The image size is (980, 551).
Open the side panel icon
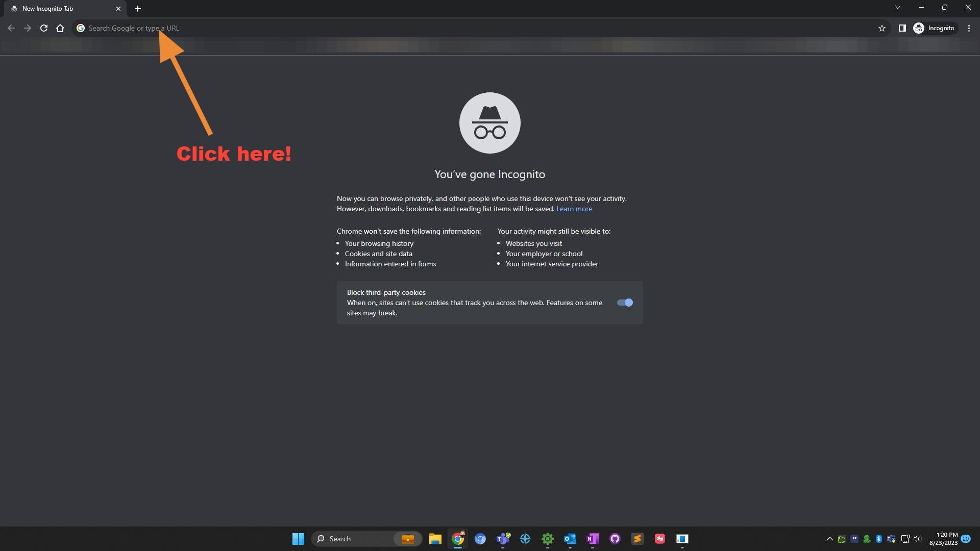click(902, 28)
